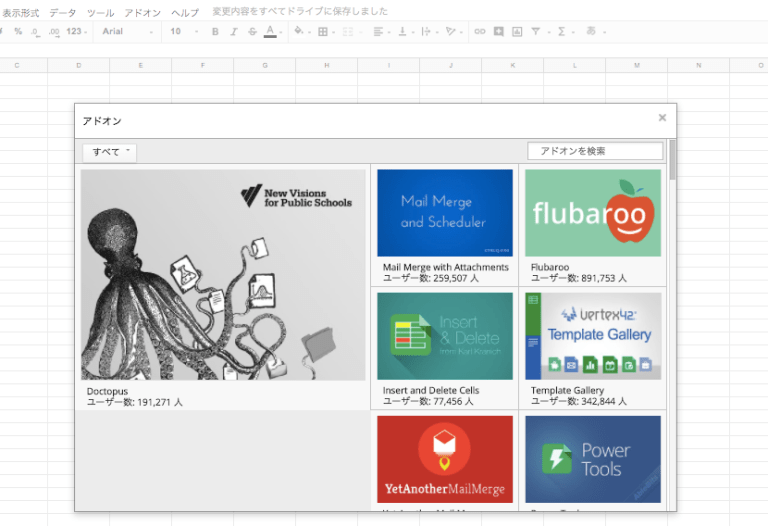Select column G header
The width and height of the screenshot is (768, 526).
[x=265, y=65]
